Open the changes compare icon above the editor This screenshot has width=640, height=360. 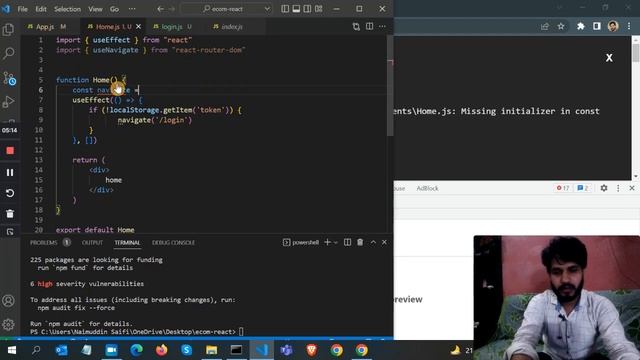[x=356, y=27]
